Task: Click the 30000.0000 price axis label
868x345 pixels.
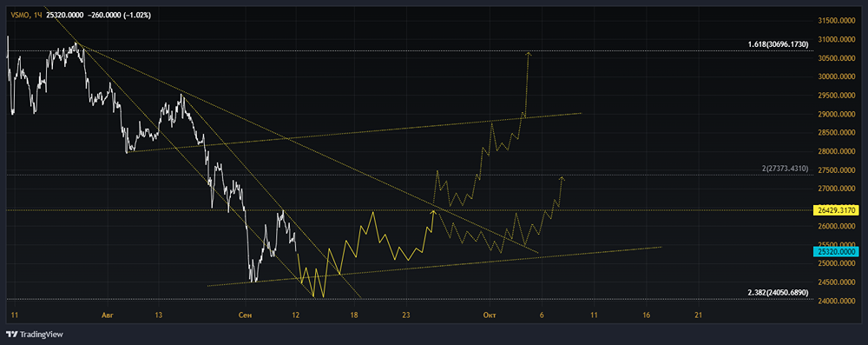Action: pyautogui.click(x=837, y=77)
